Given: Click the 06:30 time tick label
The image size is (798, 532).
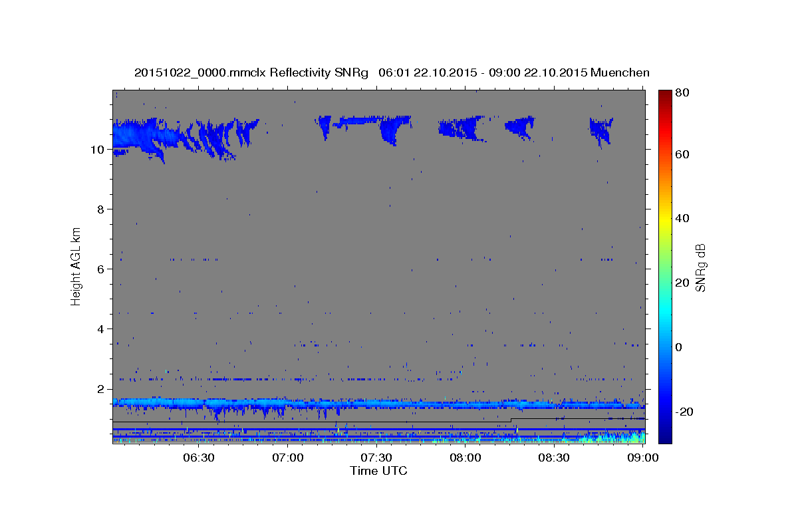Looking at the screenshot, I should coord(199,458).
